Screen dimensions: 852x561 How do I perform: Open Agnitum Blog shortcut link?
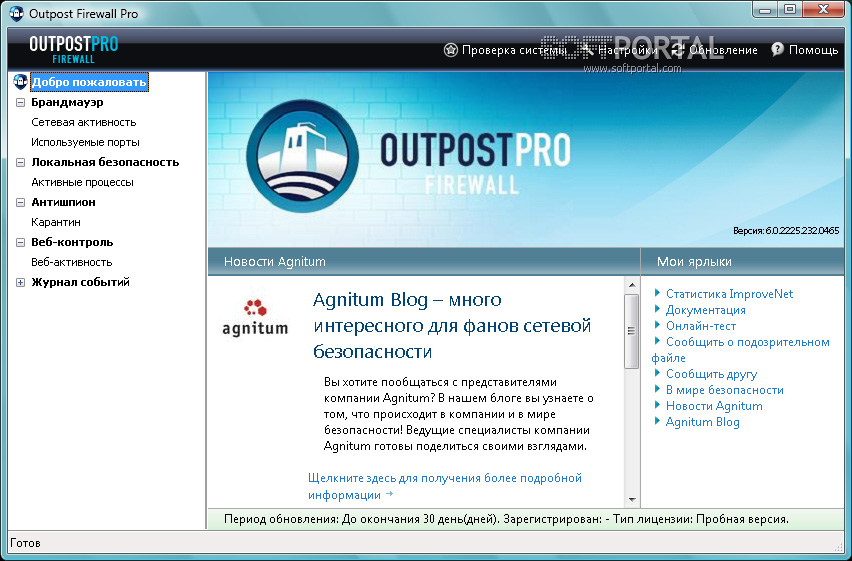click(x=703, y=422)
